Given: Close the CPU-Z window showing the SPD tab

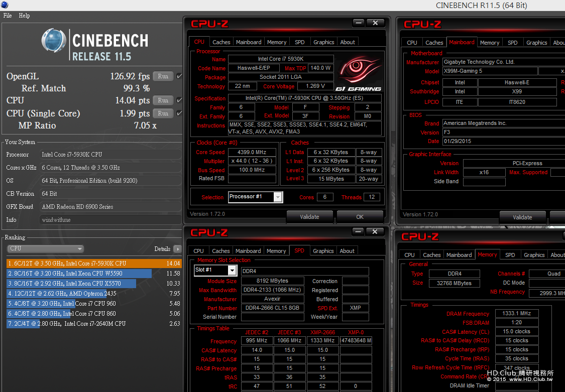Looking at the screenshot, I should [375, 231].
